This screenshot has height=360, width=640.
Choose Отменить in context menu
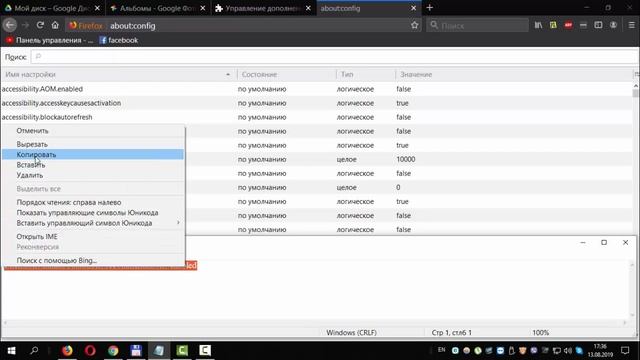tap(93, 131)
